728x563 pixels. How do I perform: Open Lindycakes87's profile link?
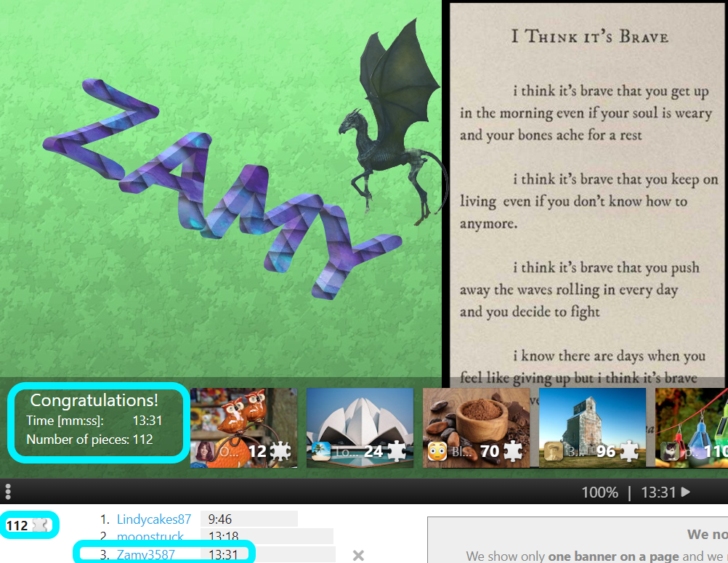154,519
